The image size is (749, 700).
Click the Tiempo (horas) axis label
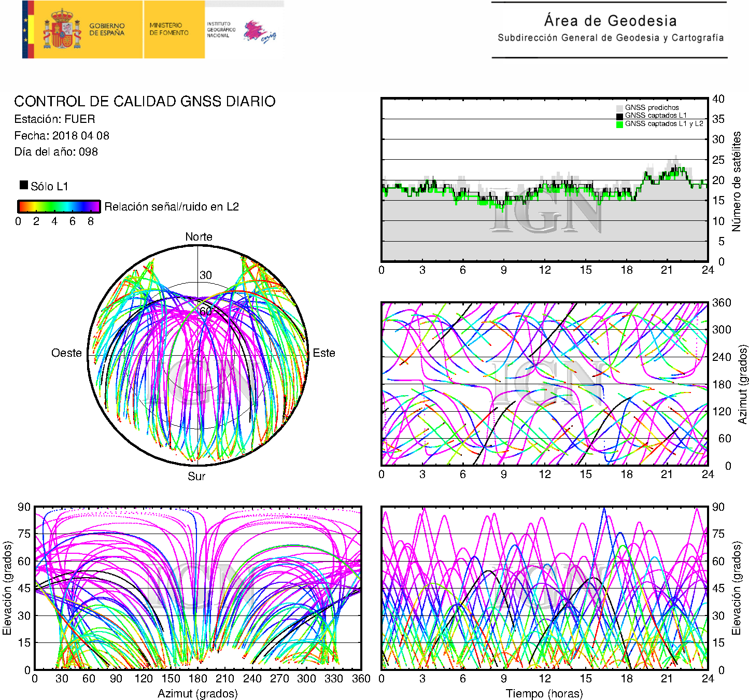tap(544, 693)
